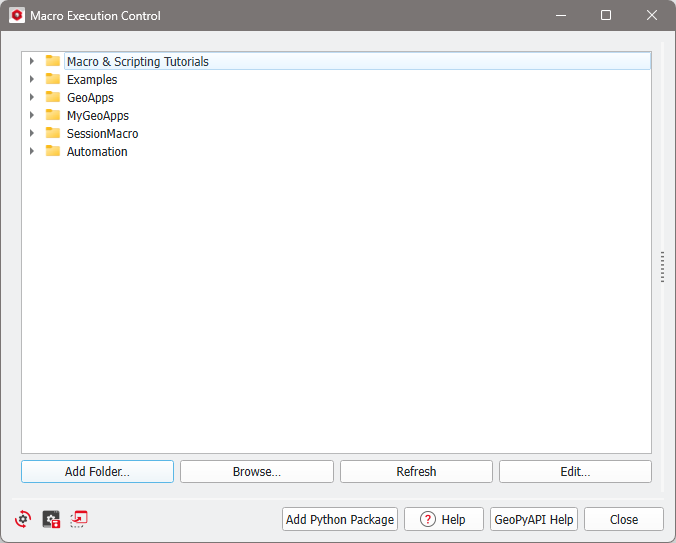Click the gear icon with red circular arrows
The height and width of the screenshot is (543, 676).
point(23,519)
